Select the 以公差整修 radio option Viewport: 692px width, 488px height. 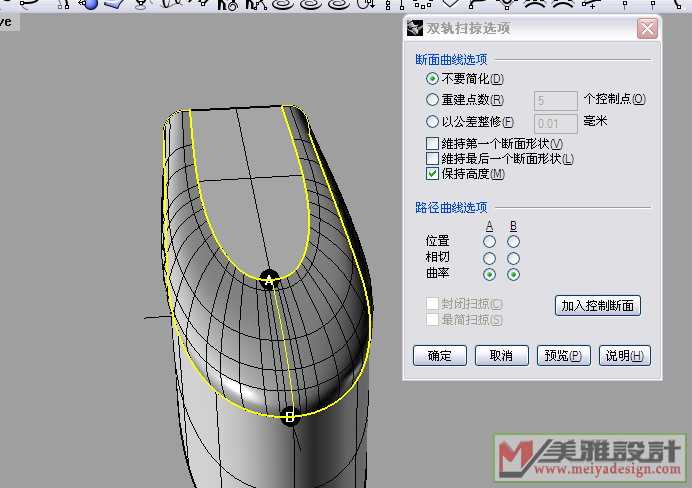click(x=432, y=122)
